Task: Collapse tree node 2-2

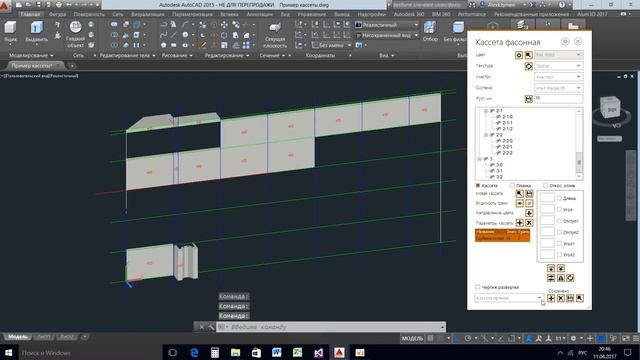Action: pos(486,135)
